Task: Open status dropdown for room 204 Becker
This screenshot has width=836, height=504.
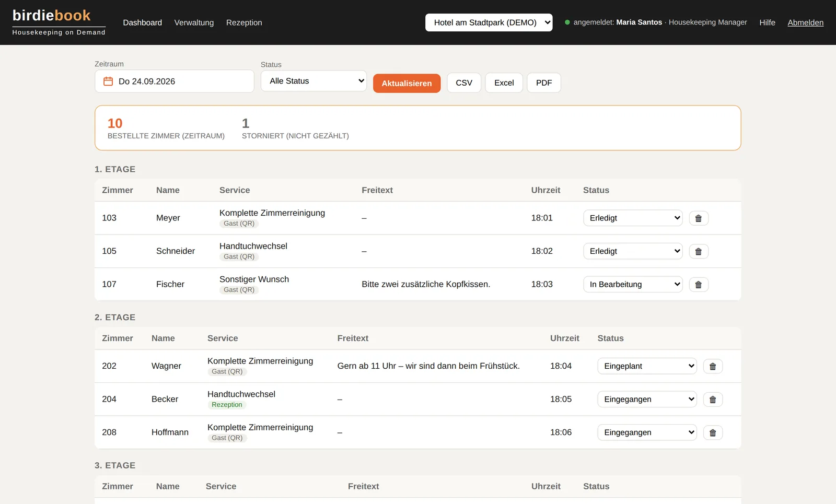Action: pyautogui.click(x=647, y=399)
